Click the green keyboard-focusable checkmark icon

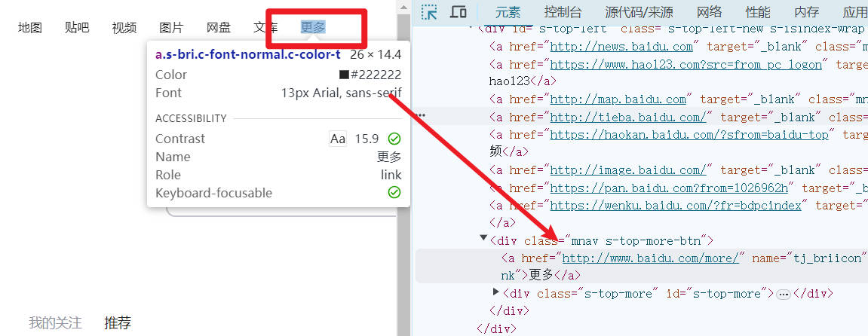(x=394, y=193)
